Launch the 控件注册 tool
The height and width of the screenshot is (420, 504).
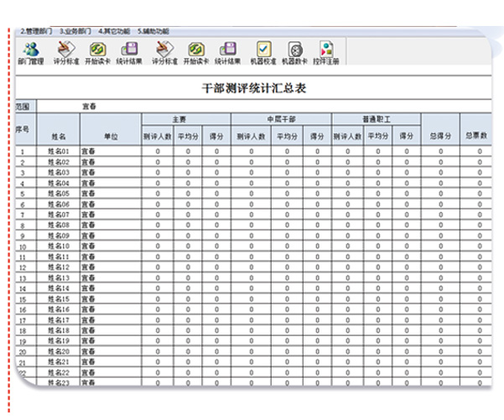(326, 52)
